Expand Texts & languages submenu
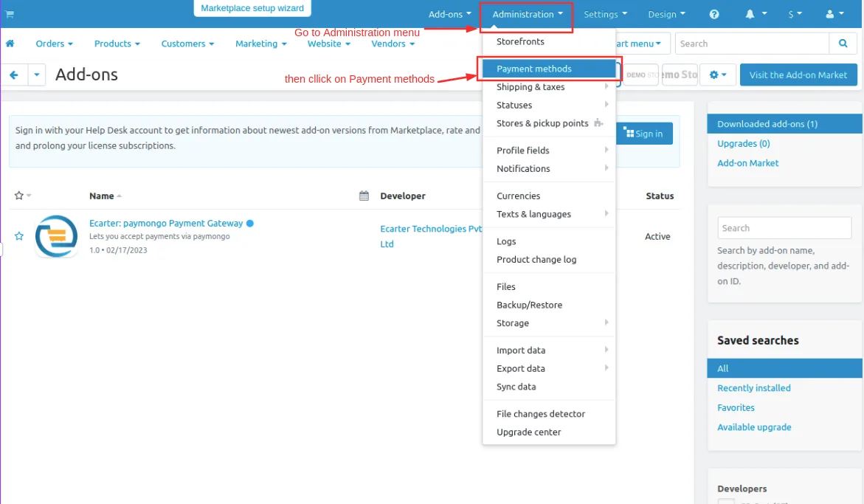The height and width of the screenshot is (504, 864). 549,214
